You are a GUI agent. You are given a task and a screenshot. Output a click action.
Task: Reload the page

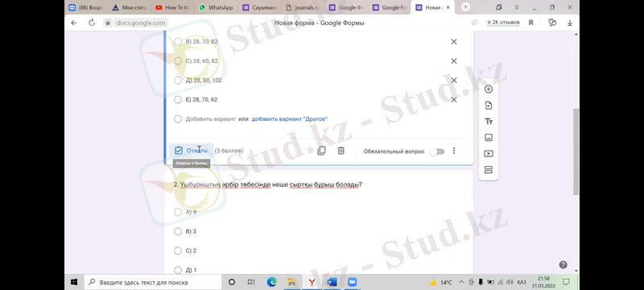pyautogui.click(x=92, y=23)
